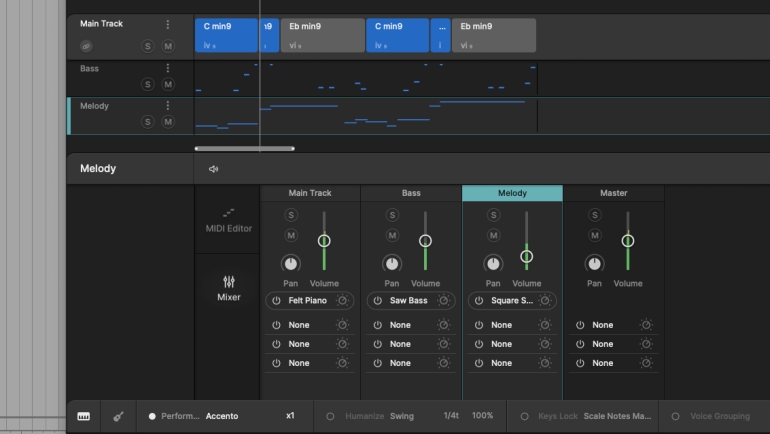
Task: Click the guitar icon in bottom bar
Action: pos(118,416)
